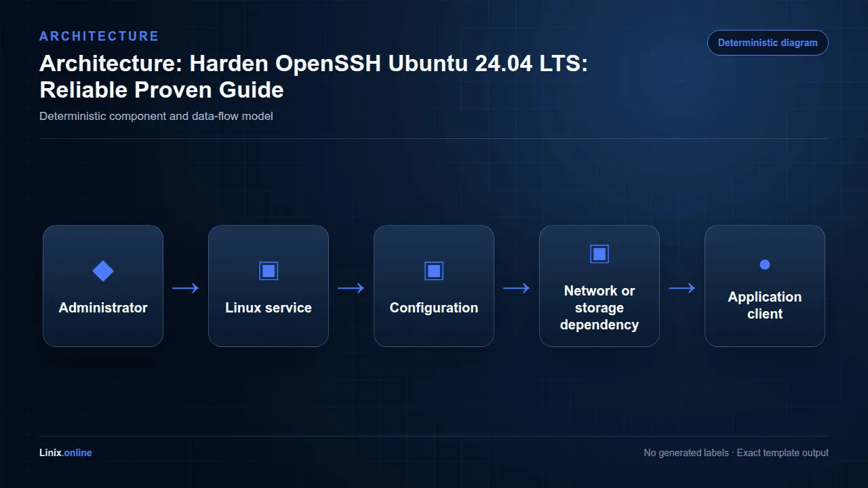Select the Configuration label
The width and height of the screenshot is (868, 488).
pyautogui.click(x=434, y=308)
